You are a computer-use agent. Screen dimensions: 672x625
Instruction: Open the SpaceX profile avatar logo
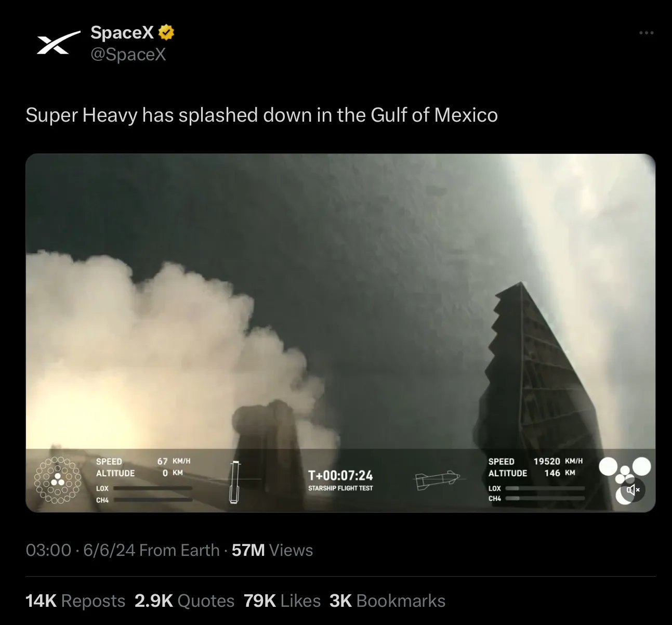pyautogui.click(x=58, y=43)
